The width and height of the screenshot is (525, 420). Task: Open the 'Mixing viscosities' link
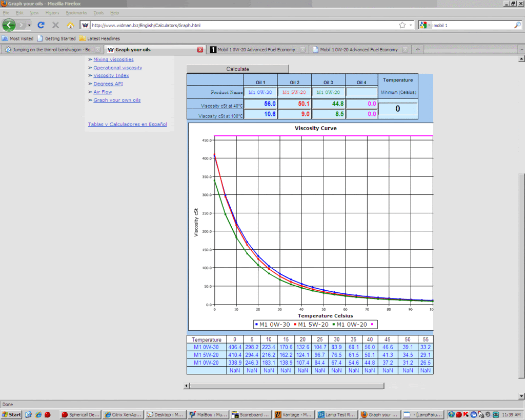click(113, 59)
